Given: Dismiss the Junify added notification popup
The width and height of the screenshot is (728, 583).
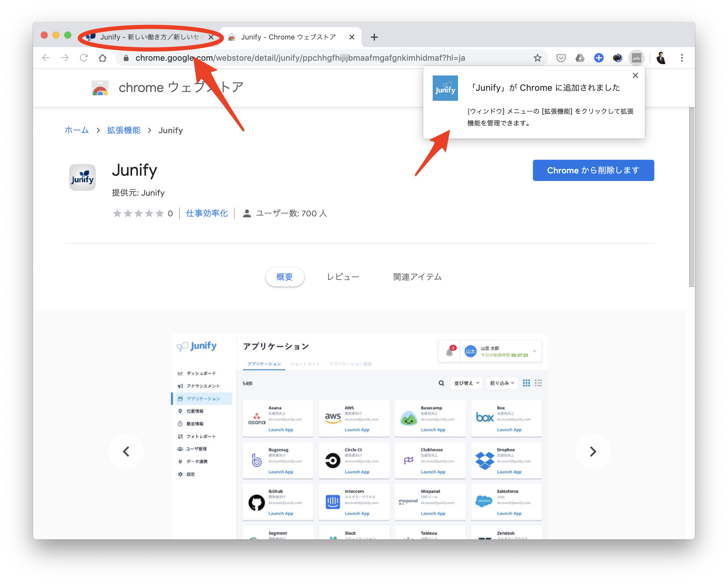Looking at the screenshot, I should click(x=635, y=76).
